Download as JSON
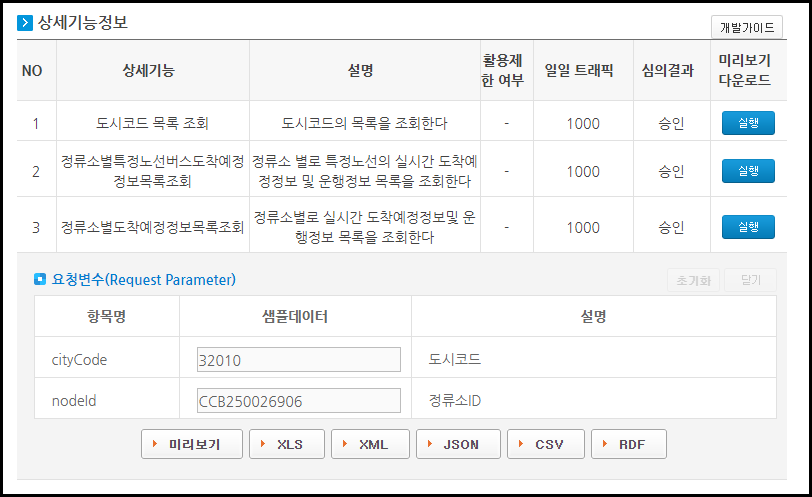 (458, 444)
